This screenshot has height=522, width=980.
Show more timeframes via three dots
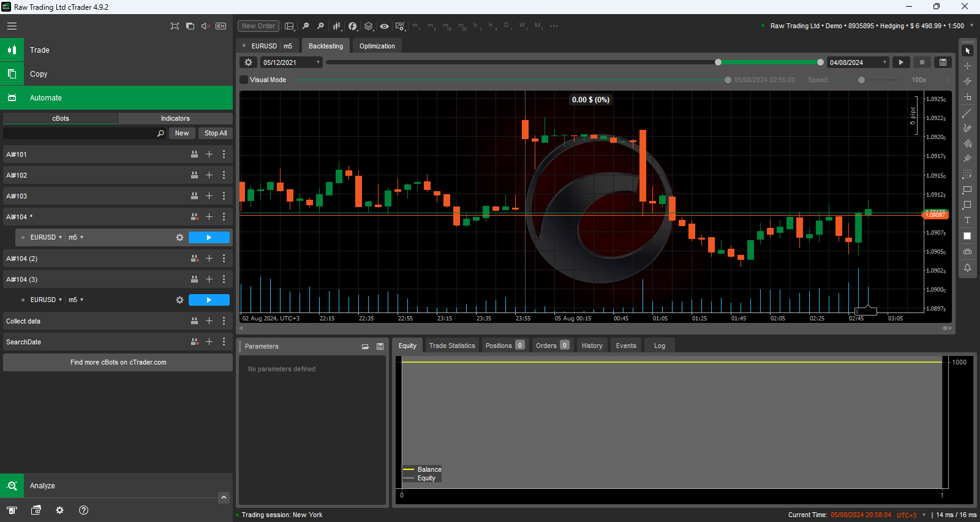point(554,26)
